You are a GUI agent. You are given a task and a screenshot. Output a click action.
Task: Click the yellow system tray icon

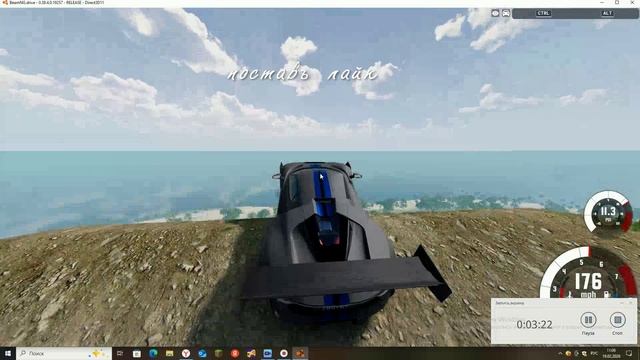click(x=568, y=353)
